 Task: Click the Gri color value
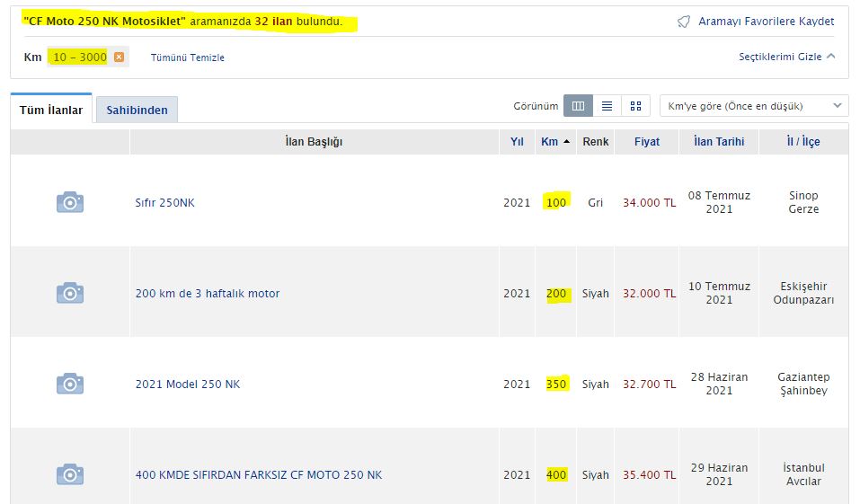(595, 203)
